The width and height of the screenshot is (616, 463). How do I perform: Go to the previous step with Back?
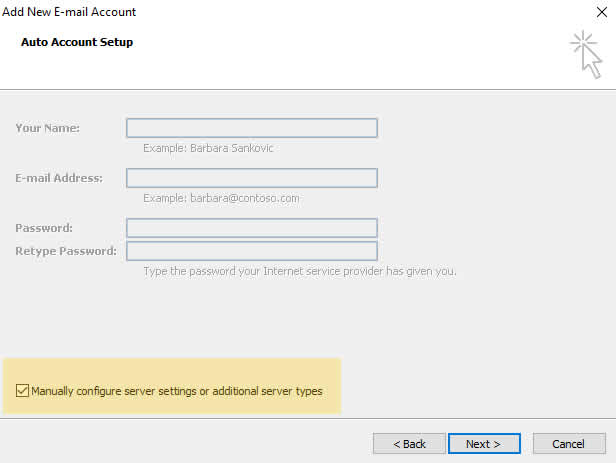(x=409, y=444)
